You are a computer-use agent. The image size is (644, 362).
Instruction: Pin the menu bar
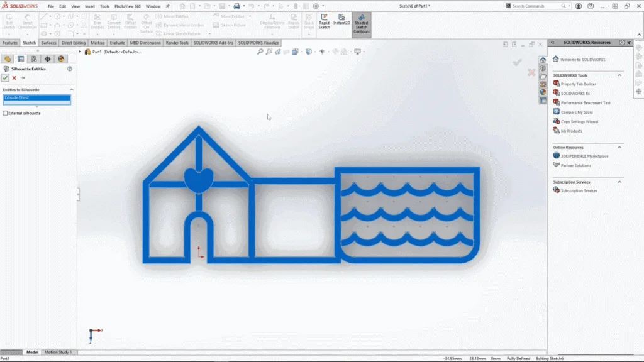[167, 6]
